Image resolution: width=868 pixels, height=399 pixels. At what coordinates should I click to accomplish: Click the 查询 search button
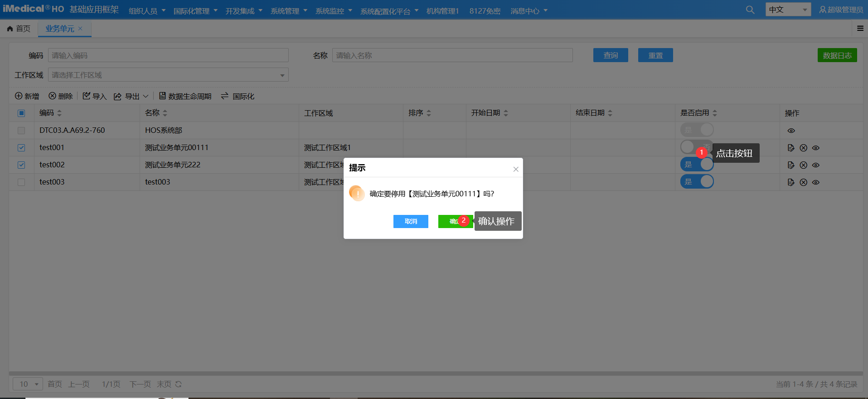[611, 55]
